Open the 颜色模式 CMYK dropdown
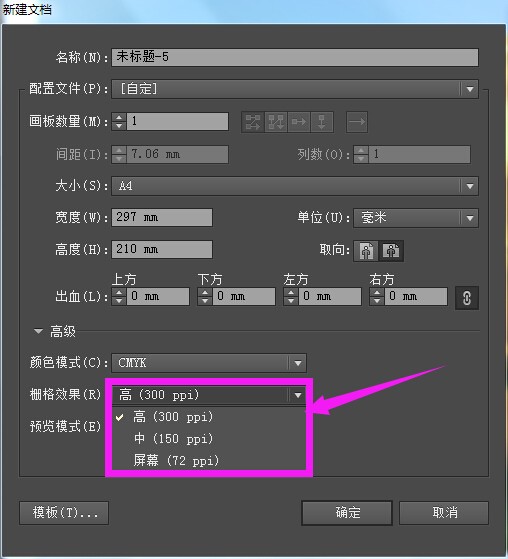 (x=209, y=363)
